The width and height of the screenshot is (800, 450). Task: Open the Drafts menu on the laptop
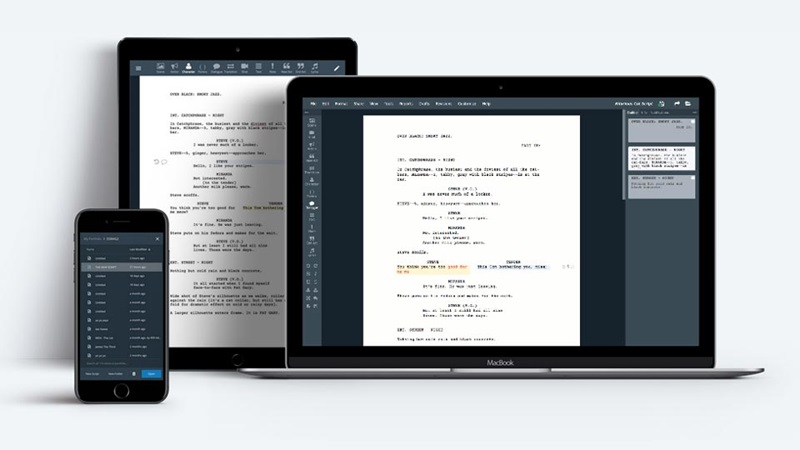click(424, 104)
